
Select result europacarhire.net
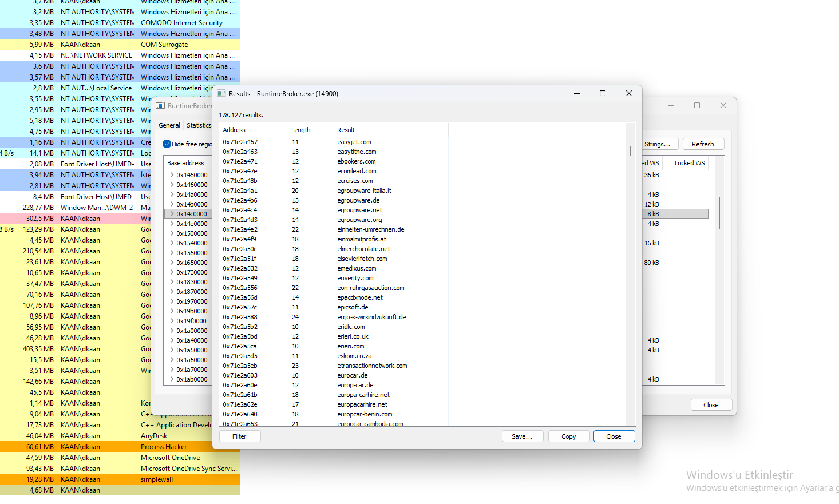362,404
